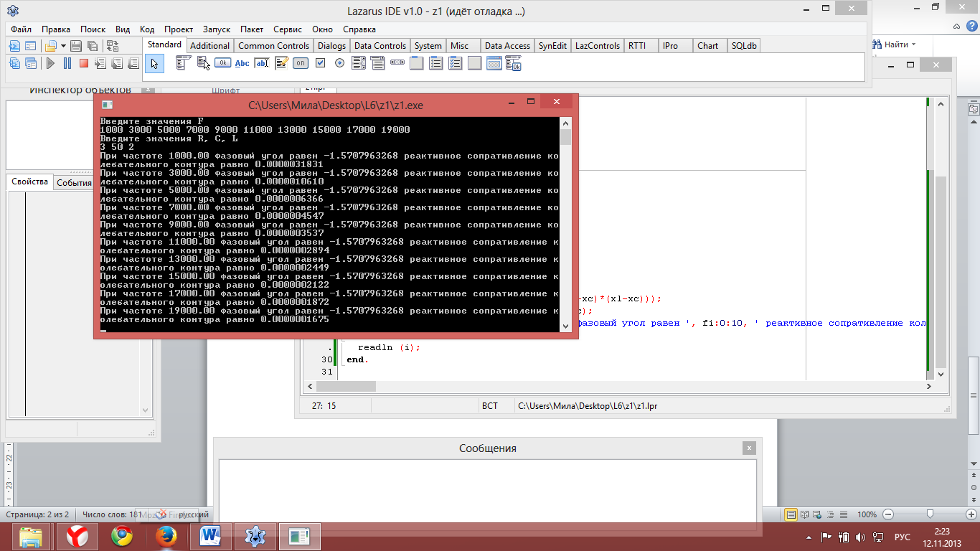
Task: Click the Step Out icon
Action: tap(133, 63)
